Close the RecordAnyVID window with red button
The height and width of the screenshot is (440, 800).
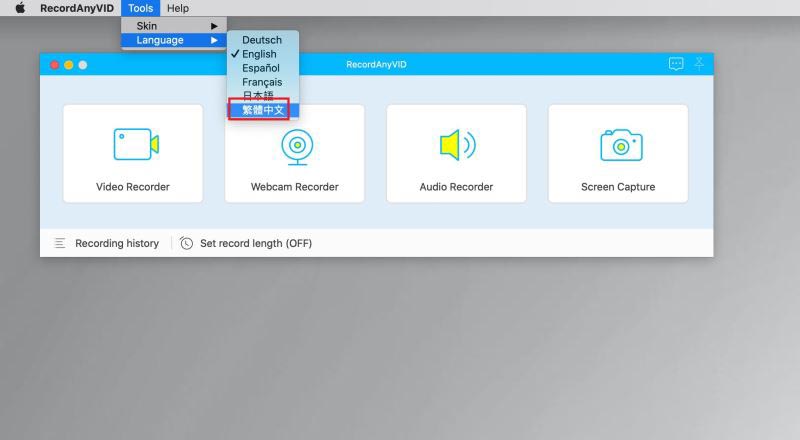coord(55,65)
